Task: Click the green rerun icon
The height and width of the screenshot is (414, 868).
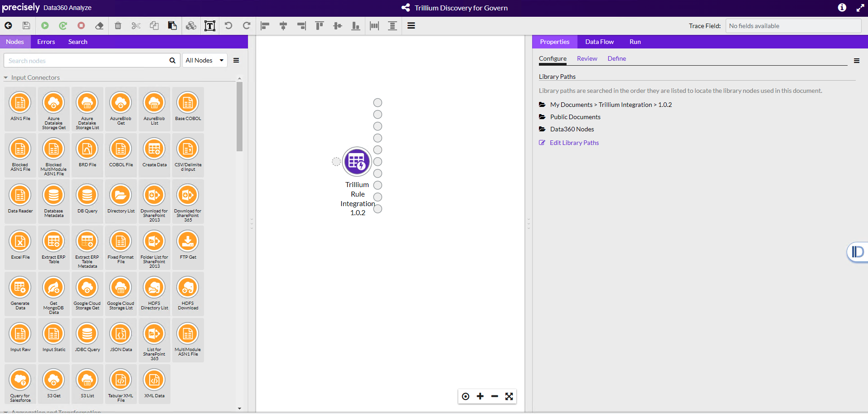Action: [x=63, y=26]
